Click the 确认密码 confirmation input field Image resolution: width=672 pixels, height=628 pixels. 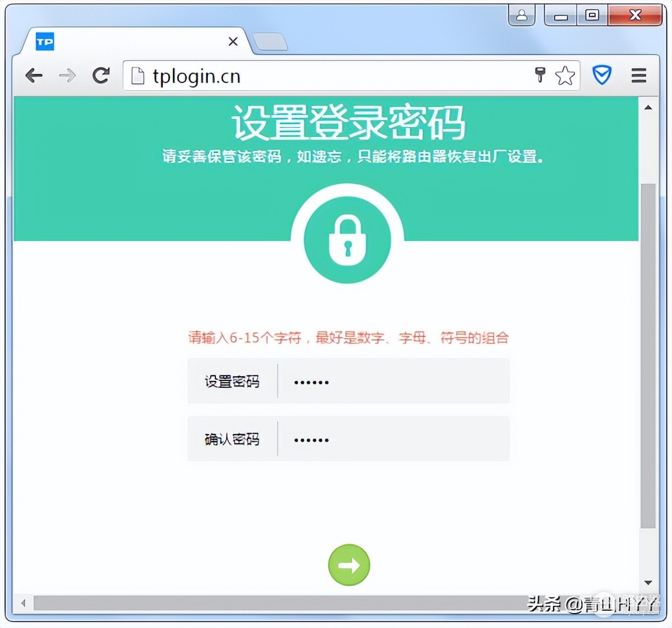[x=393, y=439]
